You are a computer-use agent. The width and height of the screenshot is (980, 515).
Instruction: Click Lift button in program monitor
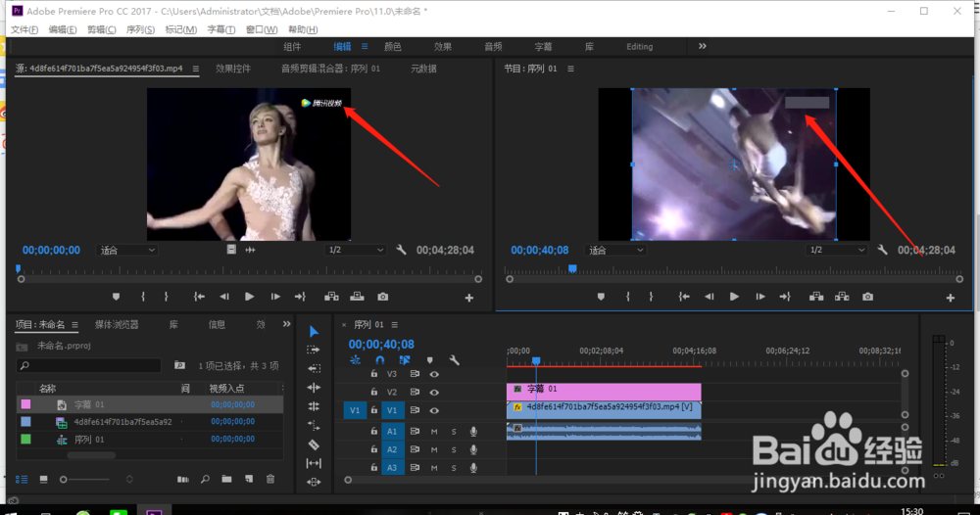pos(816,297)
